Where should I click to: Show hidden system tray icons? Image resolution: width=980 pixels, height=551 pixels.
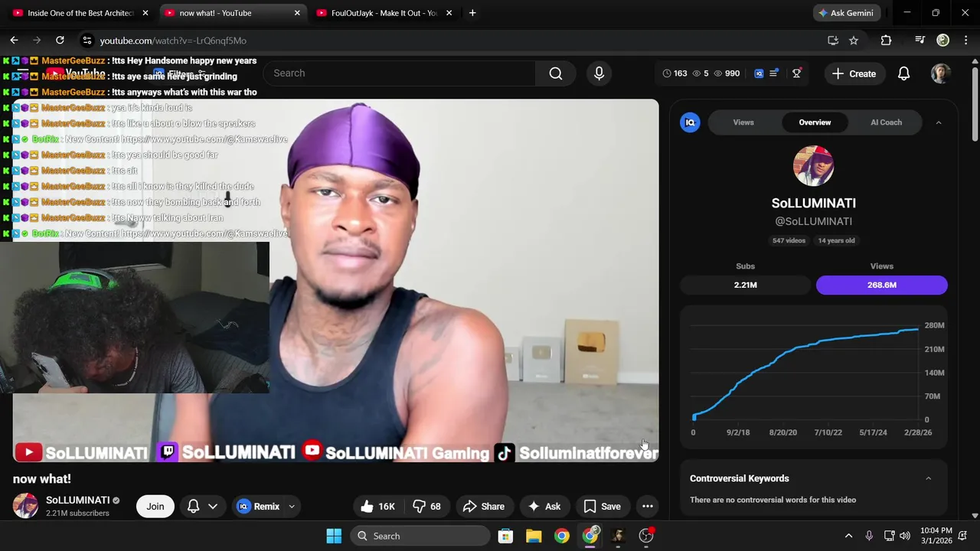coord(848,536)
